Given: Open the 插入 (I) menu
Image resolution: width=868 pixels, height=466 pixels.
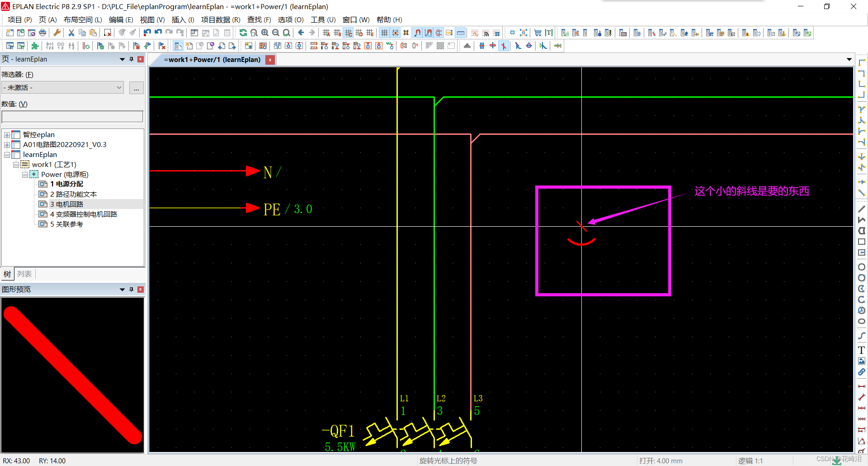Looking at the screenshot, I should [183, 19].
